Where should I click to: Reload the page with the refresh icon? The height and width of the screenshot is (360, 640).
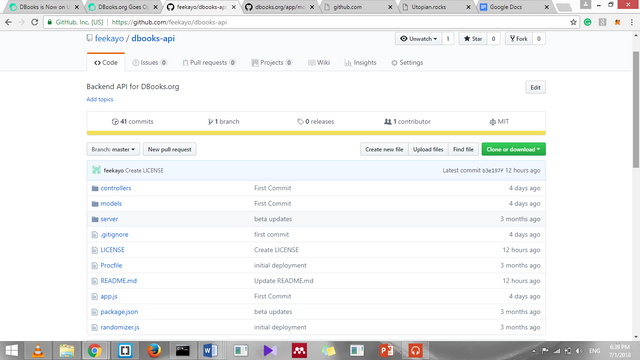(35, 22)
